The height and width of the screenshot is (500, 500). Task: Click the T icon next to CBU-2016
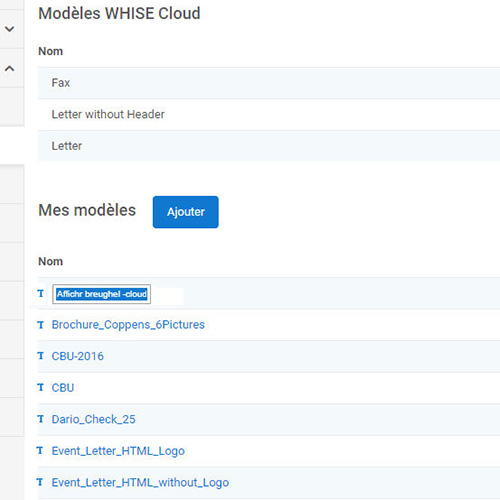[41, 356]
